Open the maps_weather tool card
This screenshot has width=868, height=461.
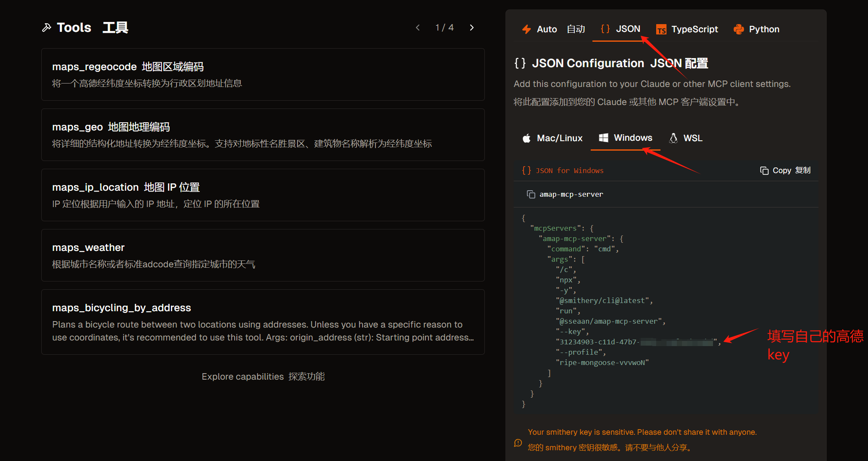[263, 255]
